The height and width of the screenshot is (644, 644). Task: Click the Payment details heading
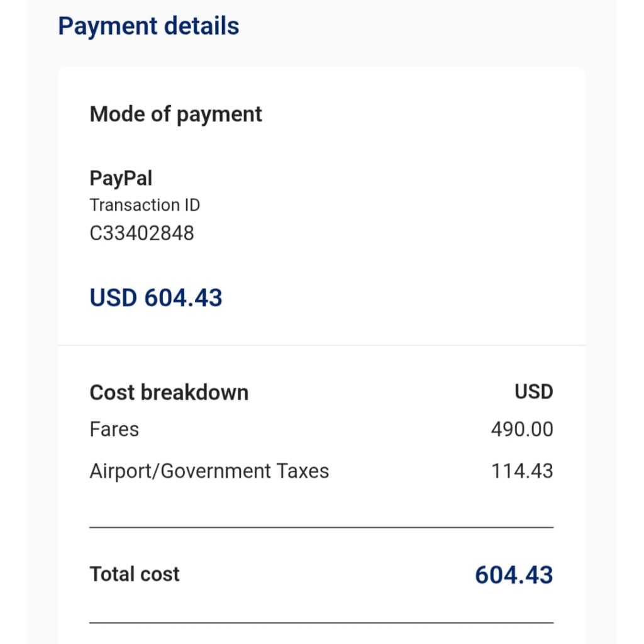click(x=148, y=26)
